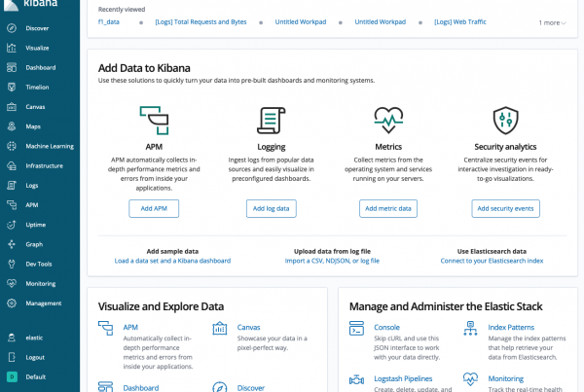The width and height of the screenshot is (584, 392).
Task: Click the Security analytics shield icon
Action: (x=505, y=121)
